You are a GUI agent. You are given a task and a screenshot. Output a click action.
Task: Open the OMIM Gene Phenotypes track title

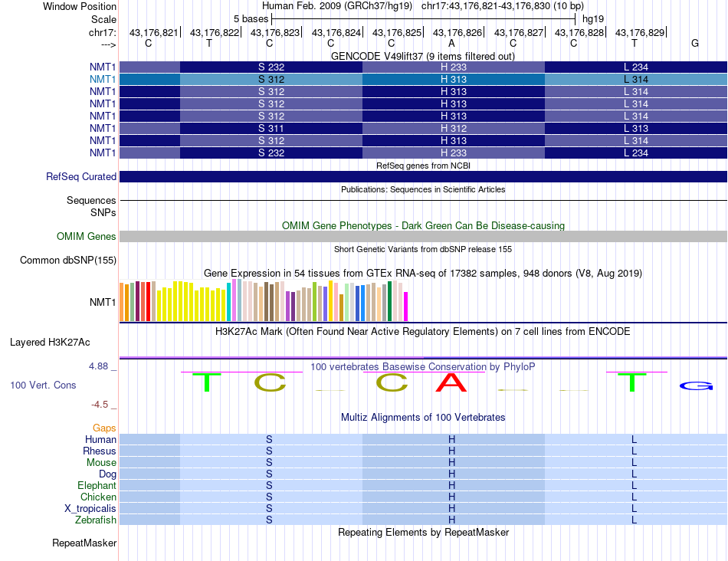pos(423,225)
